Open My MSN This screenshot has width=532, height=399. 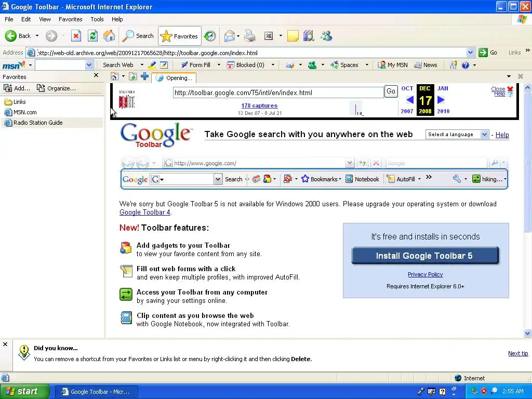point(393,65)
